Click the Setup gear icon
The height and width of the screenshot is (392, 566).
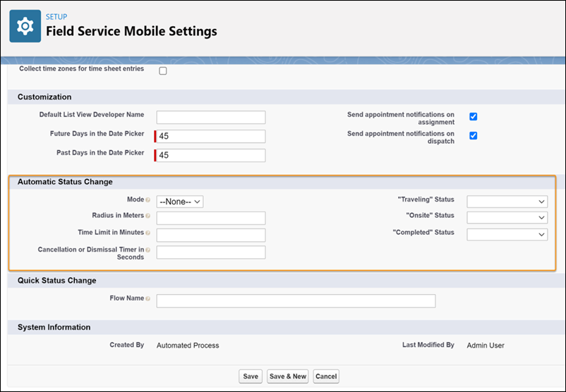(25, 26)
